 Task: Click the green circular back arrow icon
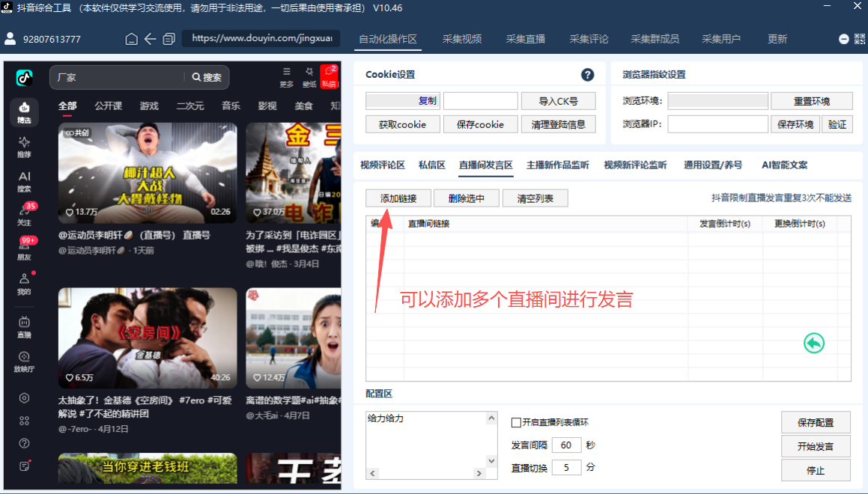(814, 343)
